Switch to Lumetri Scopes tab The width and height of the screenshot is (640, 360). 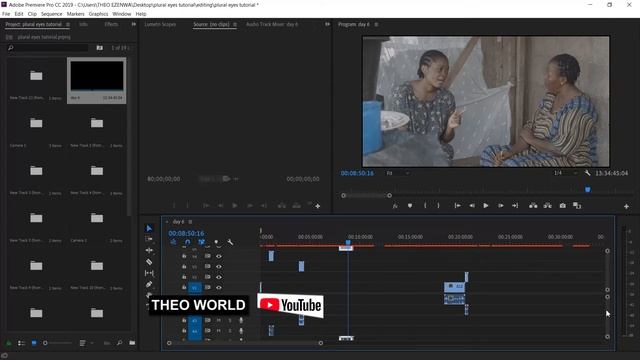coord(160,24)
